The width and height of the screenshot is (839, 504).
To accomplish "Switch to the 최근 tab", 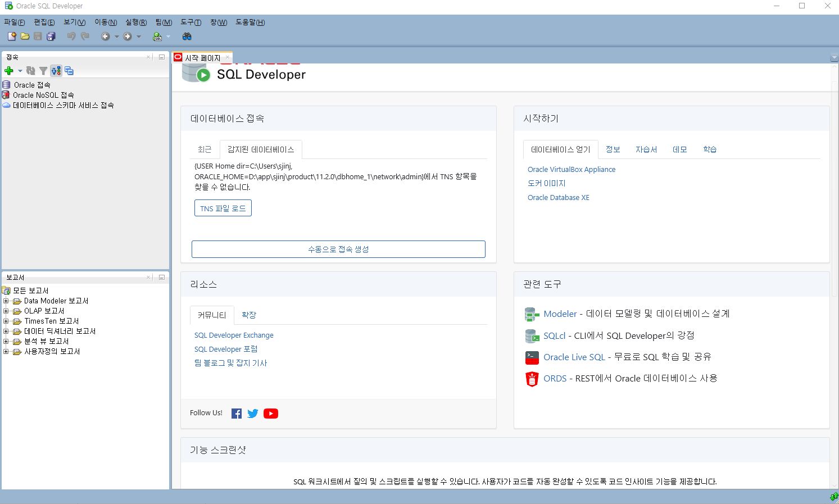I will pyautogui.click(x=205, y=149).
